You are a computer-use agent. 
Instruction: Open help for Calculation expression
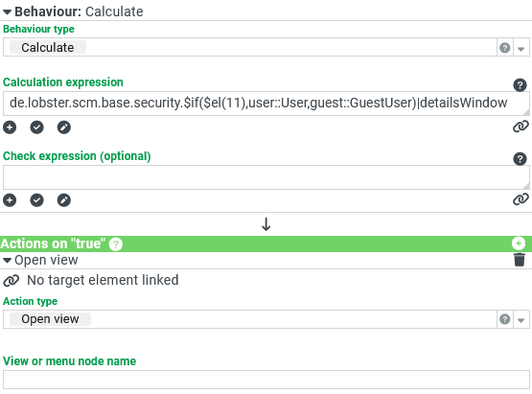520,85
